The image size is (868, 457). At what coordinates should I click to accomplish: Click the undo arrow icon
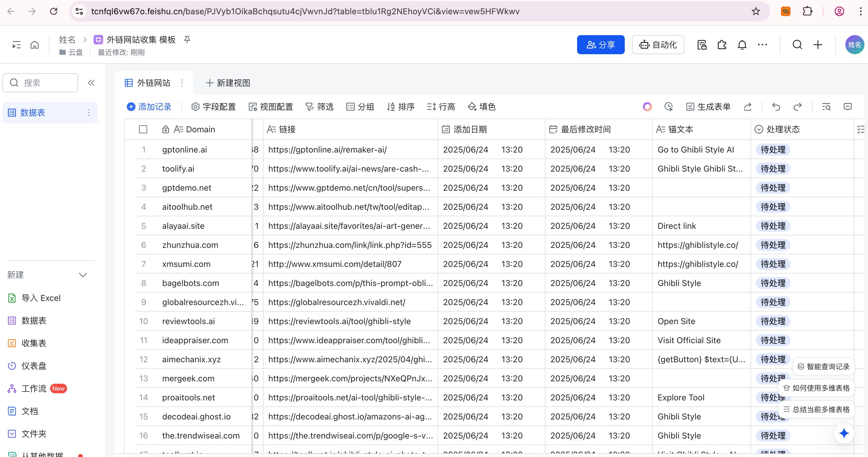click(x=776, y=107)
